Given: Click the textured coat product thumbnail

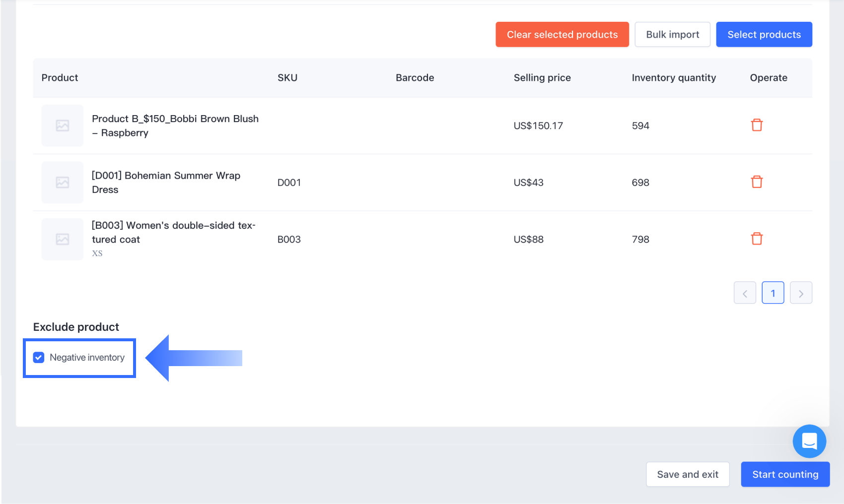Looking at the screenshot, I should [x=63, y=239].
